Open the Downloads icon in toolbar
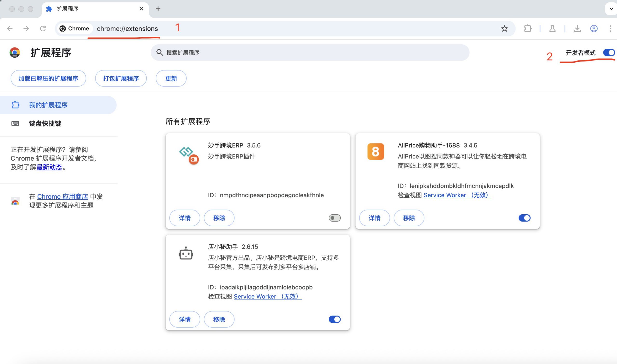The width and height of the screenshot is (617, 364). (577, 28)
